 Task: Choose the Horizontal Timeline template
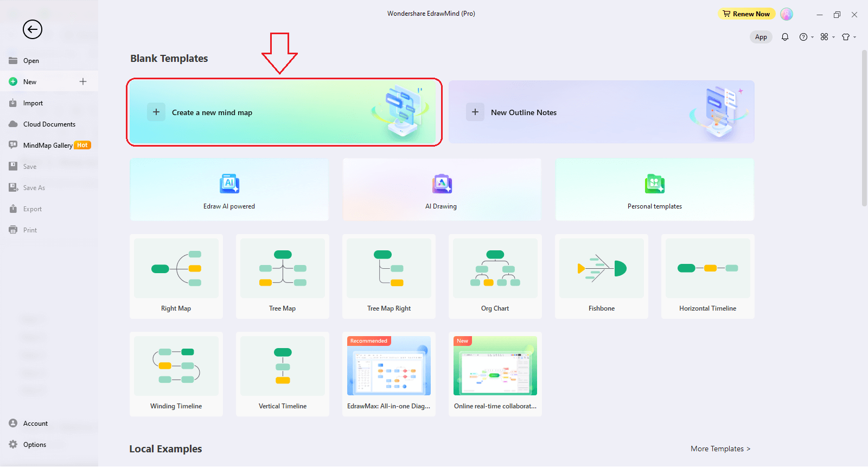pyautogui.click(x=708, y=276)
